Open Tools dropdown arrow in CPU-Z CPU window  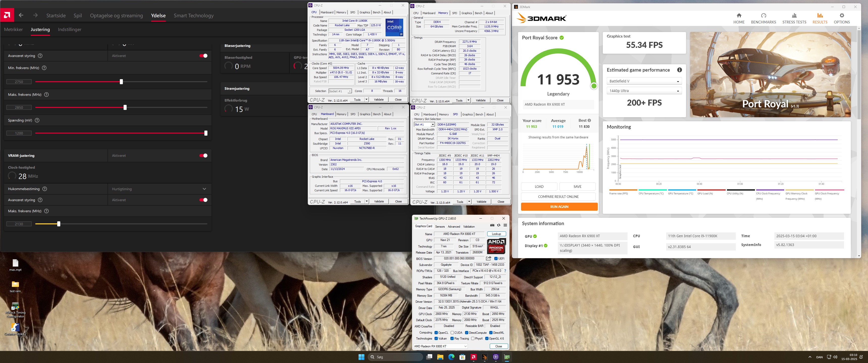pos(366,100)
